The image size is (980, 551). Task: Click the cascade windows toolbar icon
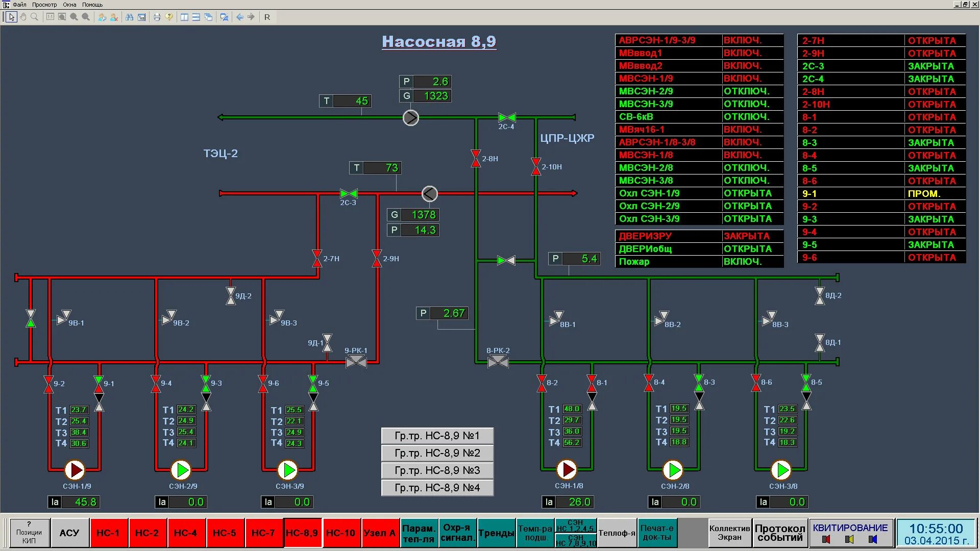click(x=208, y=17)
